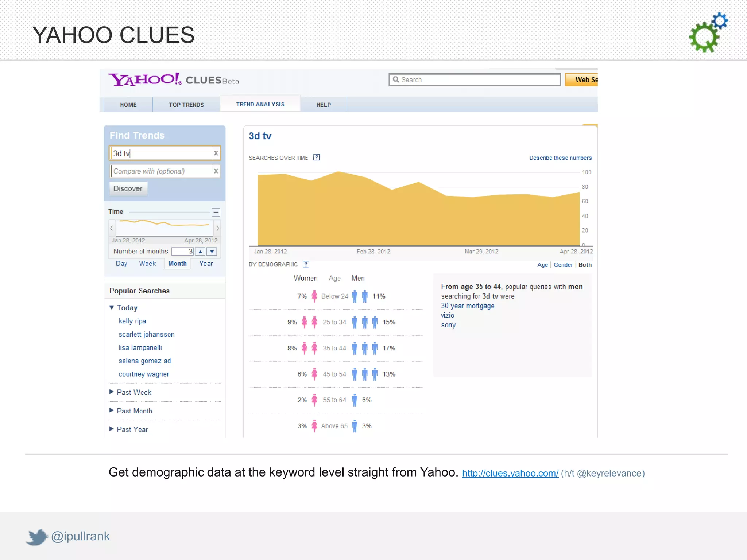Click the Twitter bird icon
This screenshot has height=560, width=747.
37,537
